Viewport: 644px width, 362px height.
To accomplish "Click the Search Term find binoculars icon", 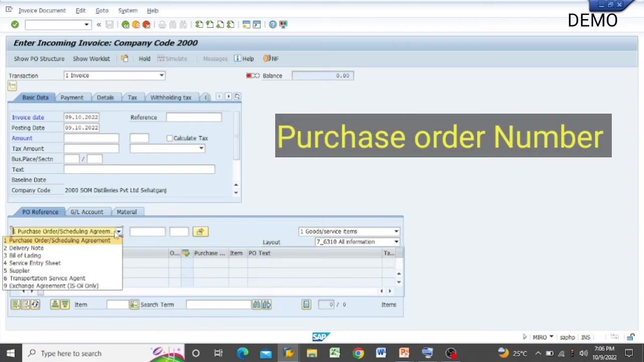I will coord(257,305).
